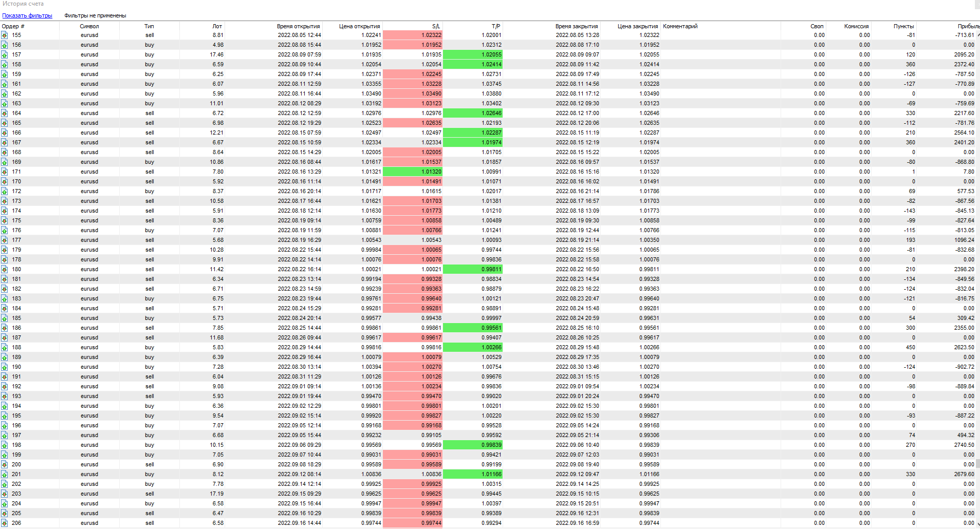The height and width of the screenshot is (529, 980).
Task: Select the icon beside order 176
Action: [x=5, y=231]
